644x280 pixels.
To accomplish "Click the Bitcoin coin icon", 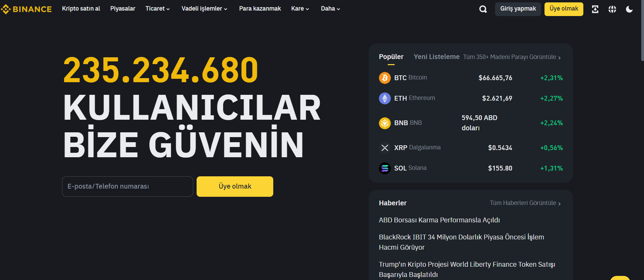I will point(385,78).
